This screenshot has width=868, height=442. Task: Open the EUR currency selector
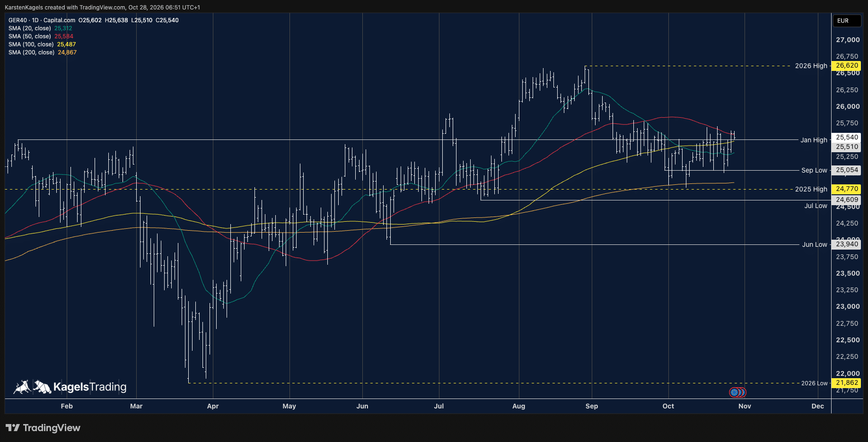click(847, 21)
